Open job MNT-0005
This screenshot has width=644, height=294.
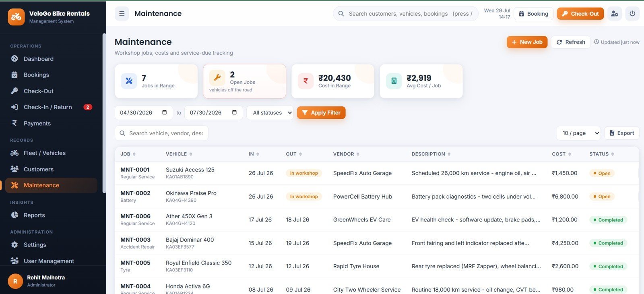[135, 263]
